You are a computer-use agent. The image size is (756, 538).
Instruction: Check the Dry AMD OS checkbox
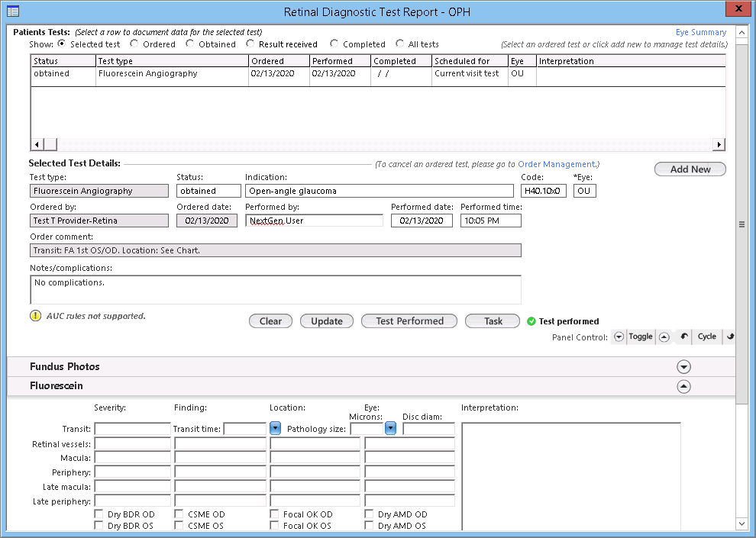tap(370, 526)
